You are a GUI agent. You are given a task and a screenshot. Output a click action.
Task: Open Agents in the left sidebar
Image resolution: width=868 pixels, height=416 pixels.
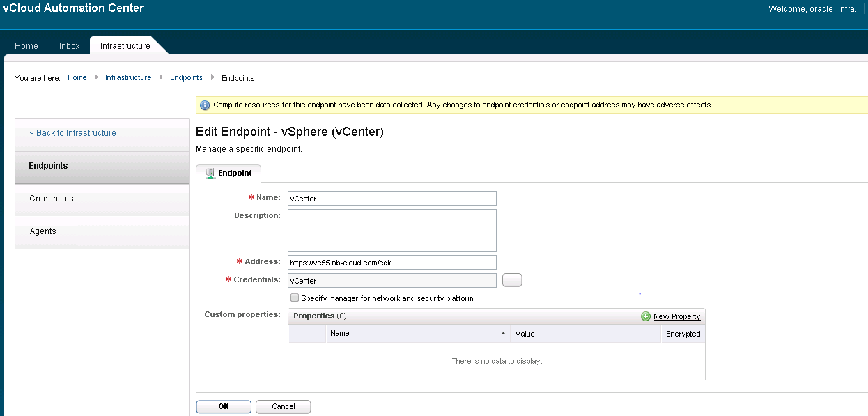(x=102, y=232)
